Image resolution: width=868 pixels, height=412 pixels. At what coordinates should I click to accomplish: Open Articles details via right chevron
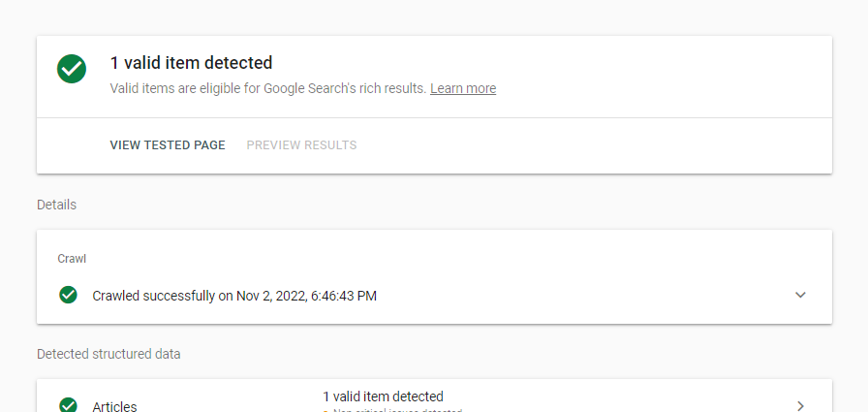[800, 405]
